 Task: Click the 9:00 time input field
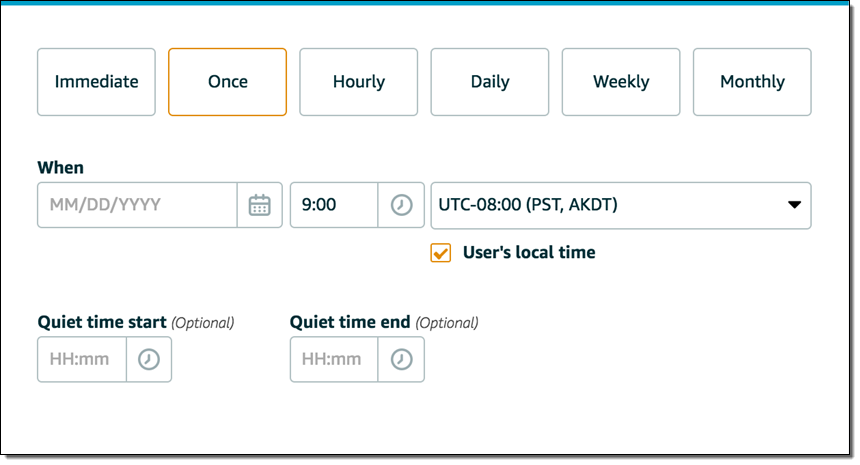click(334, 205)
